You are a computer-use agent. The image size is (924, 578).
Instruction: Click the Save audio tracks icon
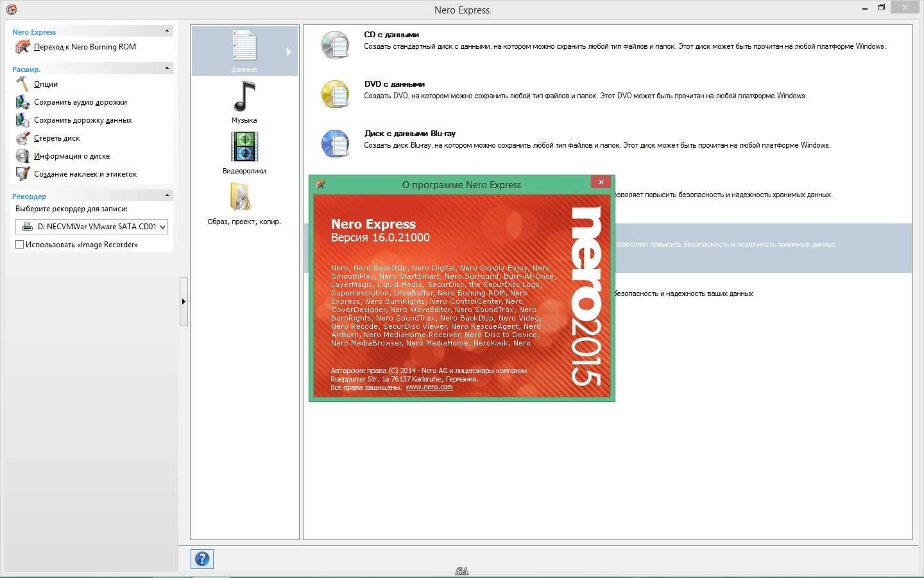pyautogui.click(x=22, y=102)
